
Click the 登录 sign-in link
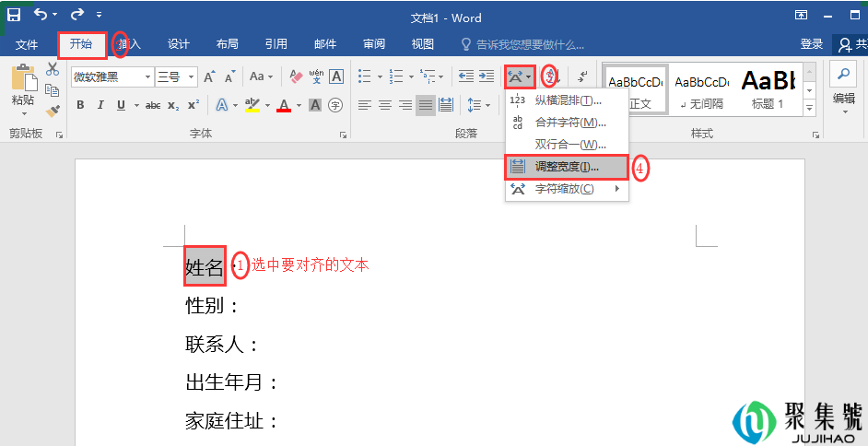(812, 44)
